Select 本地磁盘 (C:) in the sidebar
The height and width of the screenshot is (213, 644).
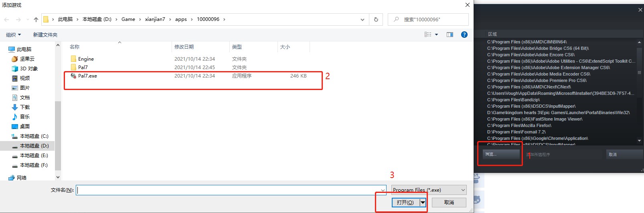(34, 136)
